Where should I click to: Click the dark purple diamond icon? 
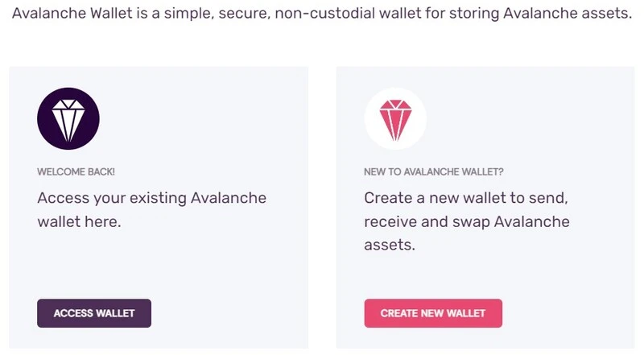[68, 118]
